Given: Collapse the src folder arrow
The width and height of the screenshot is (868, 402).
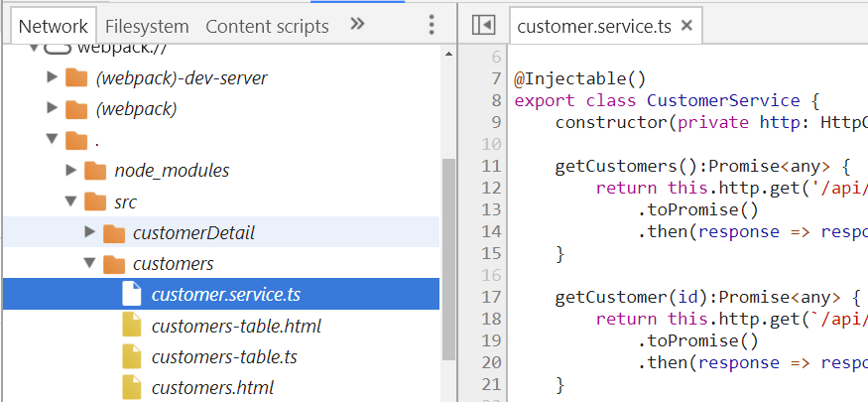Looking at the screenshot, I should tap(70, 201).
